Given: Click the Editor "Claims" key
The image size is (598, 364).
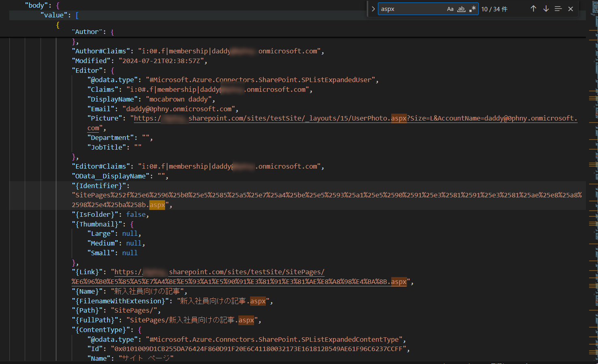Looking at the screenshot, I should pos(103,90).
